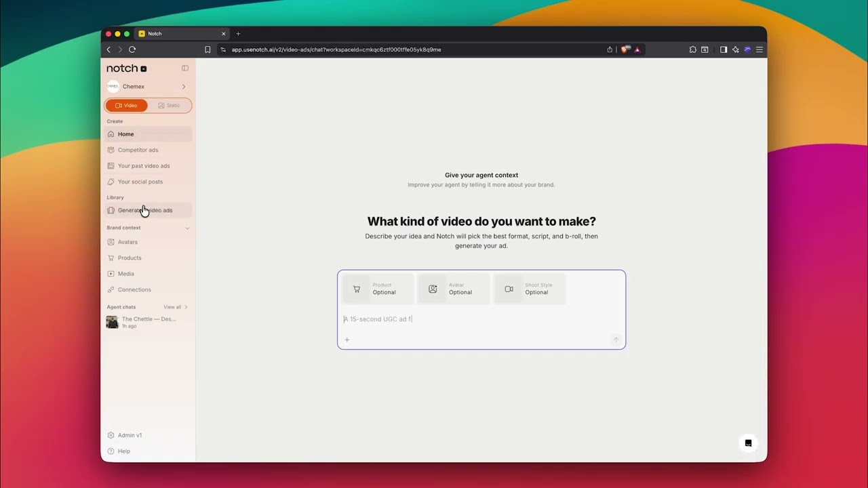Click View all agent chats link
868x488 pixels.
(x=175, y=307)
